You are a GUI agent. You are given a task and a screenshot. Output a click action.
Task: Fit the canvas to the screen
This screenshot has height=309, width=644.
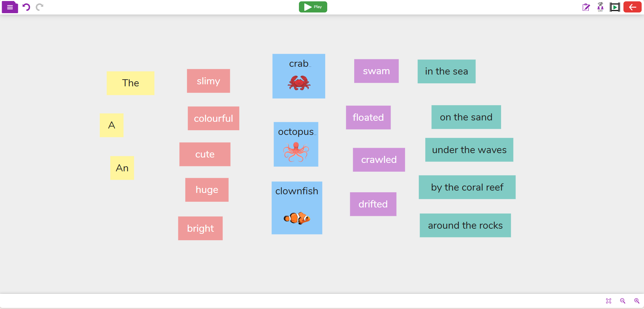click(x=609, y=301)
